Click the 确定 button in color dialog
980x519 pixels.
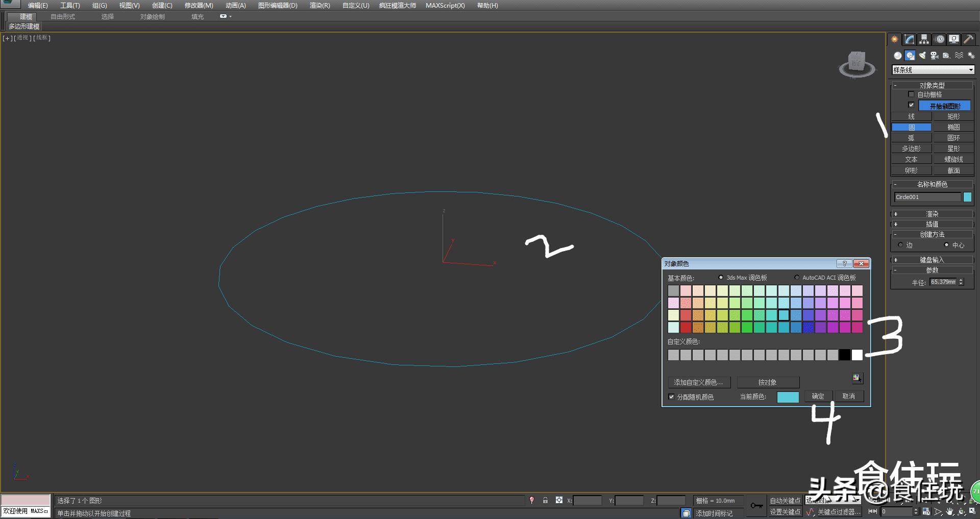click(818, 397)
